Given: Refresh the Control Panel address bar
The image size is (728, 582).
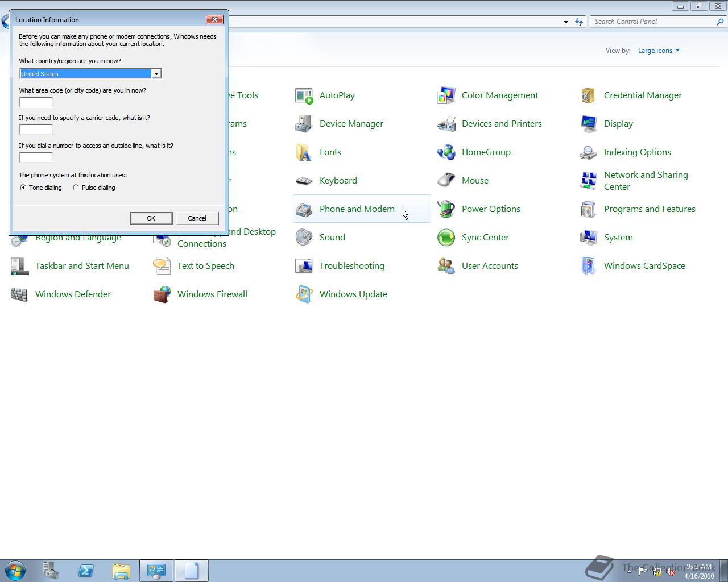Looking at the screenshot, I should point(579,22).
